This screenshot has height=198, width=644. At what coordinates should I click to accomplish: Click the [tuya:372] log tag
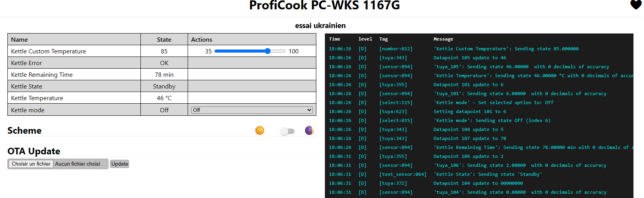click(393, 183)
